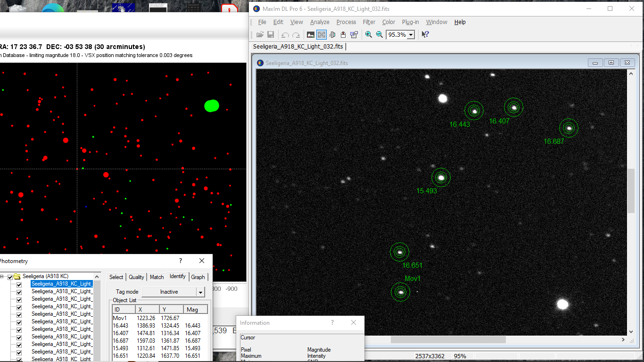Click the star tagged Mov1 in image

click(x=400, y=292)
